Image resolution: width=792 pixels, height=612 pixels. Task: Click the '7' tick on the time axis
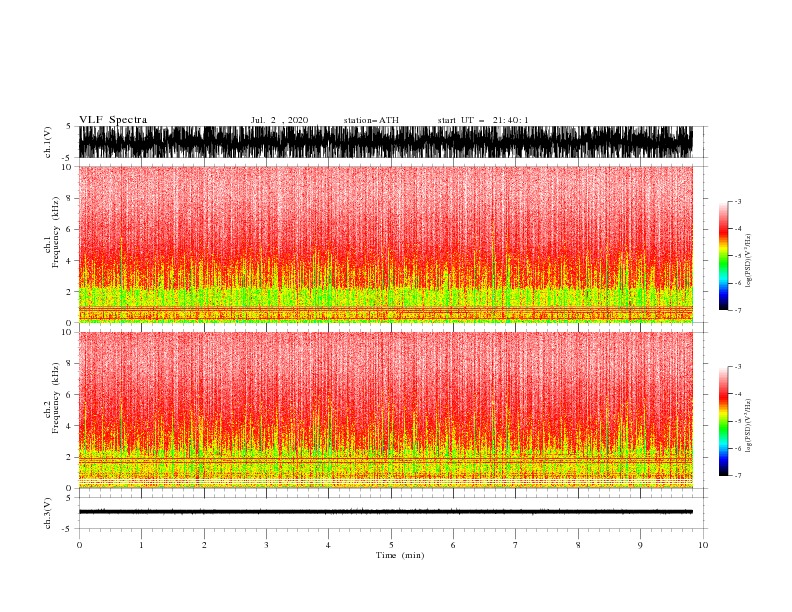pyautogui.click(x=516, y=545)
